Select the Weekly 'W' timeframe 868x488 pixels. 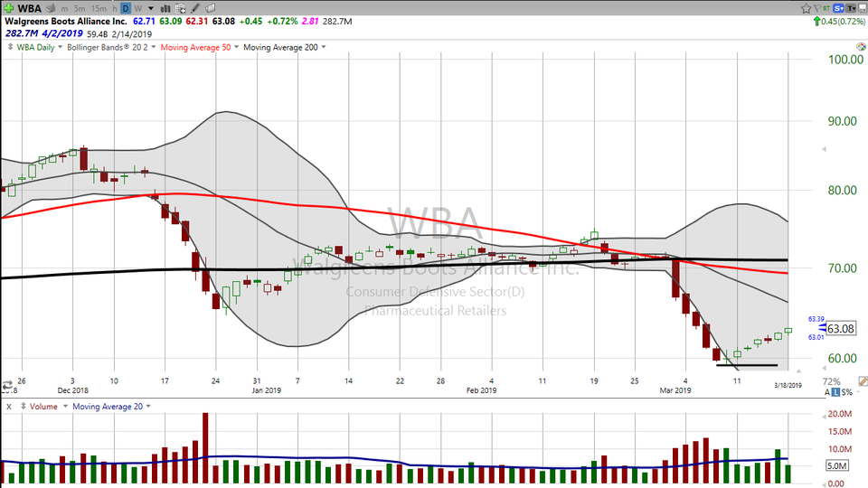click(x=137, y=9)
